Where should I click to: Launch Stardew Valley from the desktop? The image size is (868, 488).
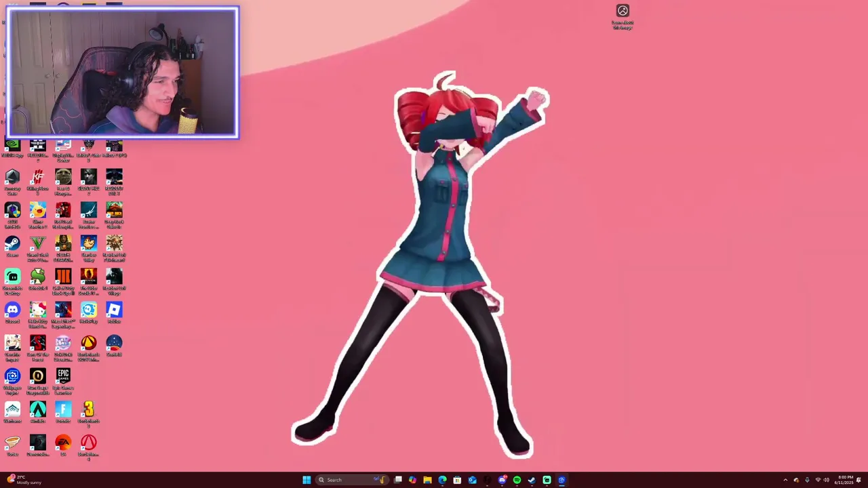pyautogui.click(x=89, y=249)
